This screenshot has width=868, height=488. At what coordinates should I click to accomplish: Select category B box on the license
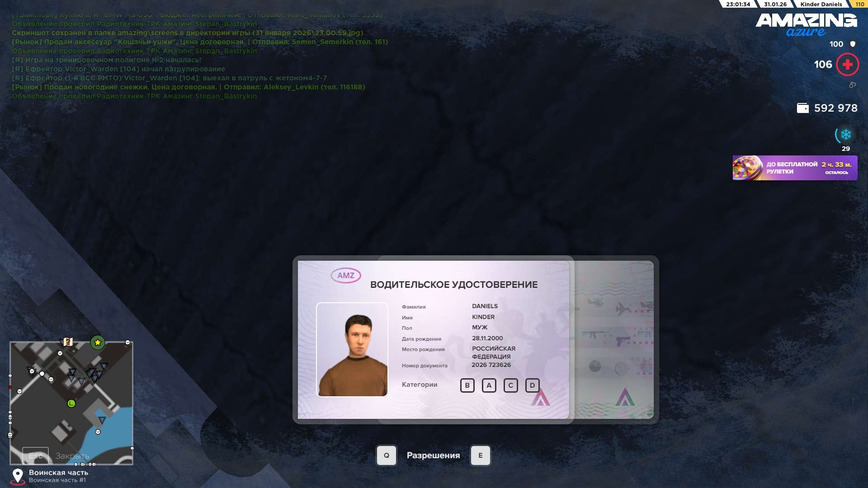point(467,385)
